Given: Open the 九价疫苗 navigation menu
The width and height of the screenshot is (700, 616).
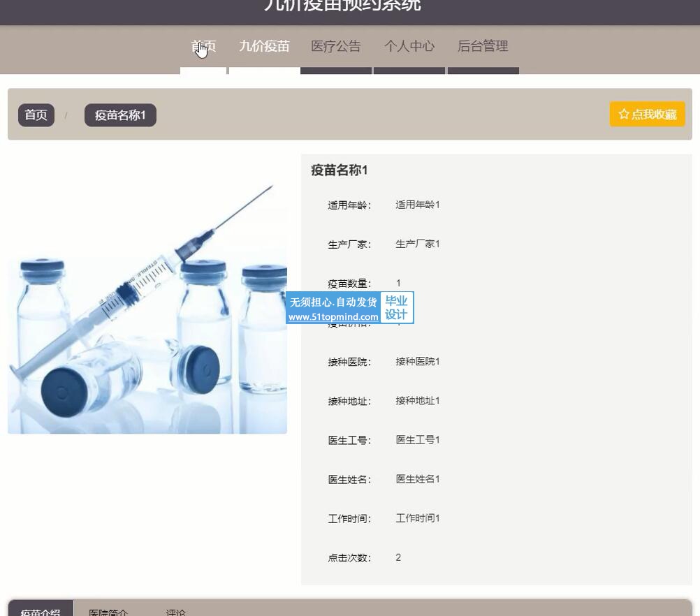Looking at the screenshot, I should point(264,47).
